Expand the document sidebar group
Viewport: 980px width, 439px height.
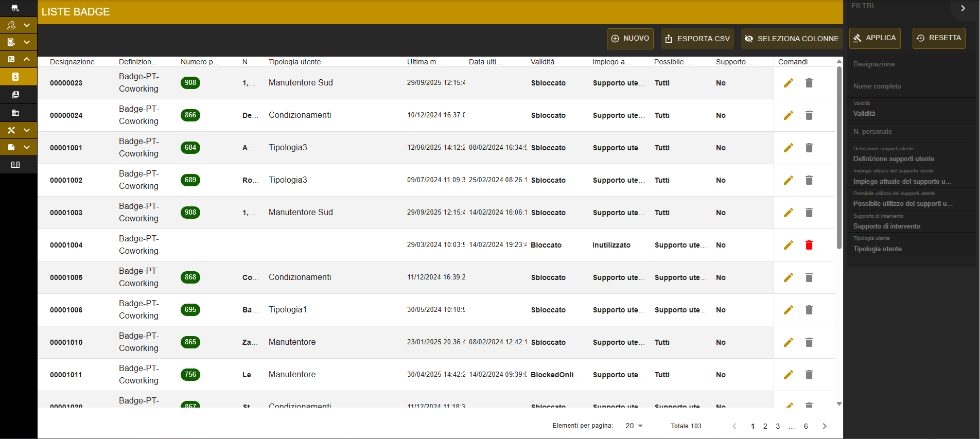click(x=19, y=147)
